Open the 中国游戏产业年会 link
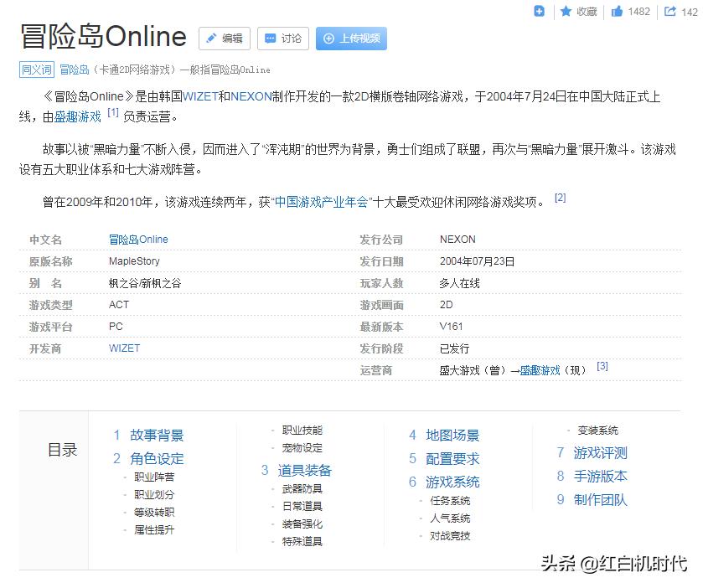 321,202
